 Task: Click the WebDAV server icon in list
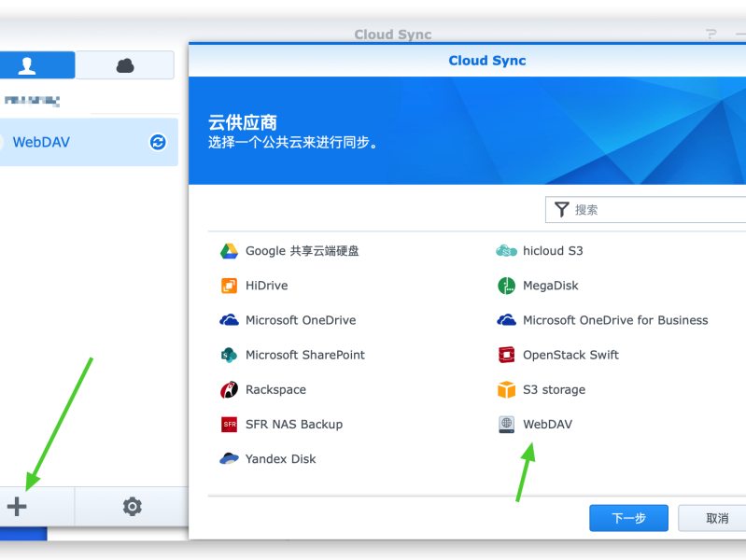click(x=506, y=425)
